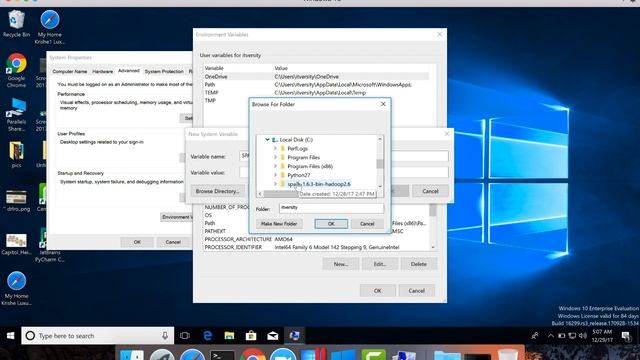Confirm Browse For Folder with OK

click(x=331, y=224)
